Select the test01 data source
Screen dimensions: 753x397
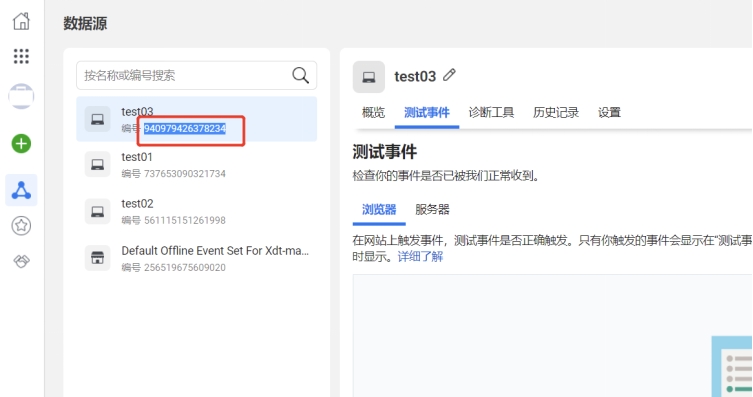click(196, 165)
